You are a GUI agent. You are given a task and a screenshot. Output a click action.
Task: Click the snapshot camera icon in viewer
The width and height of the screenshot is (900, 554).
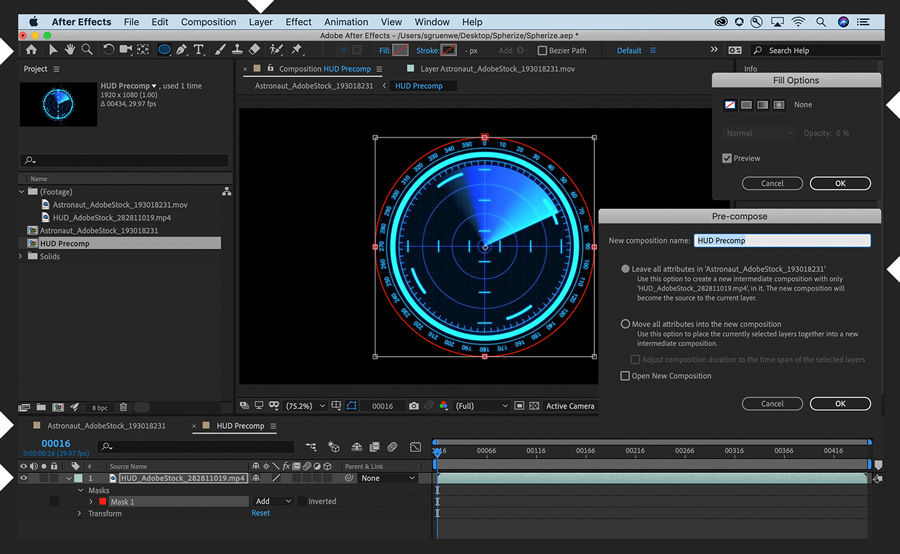coord(414,406)
